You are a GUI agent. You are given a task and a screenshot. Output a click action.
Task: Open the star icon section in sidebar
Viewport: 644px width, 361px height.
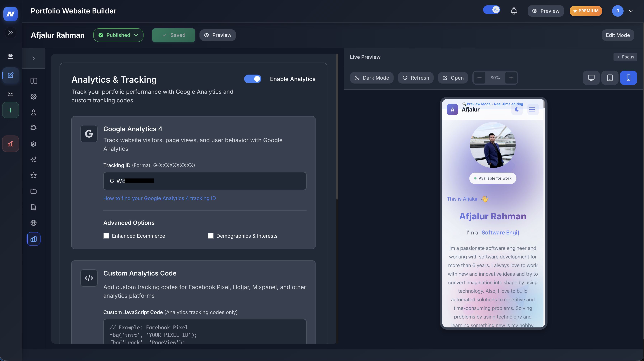pos(34,175)
